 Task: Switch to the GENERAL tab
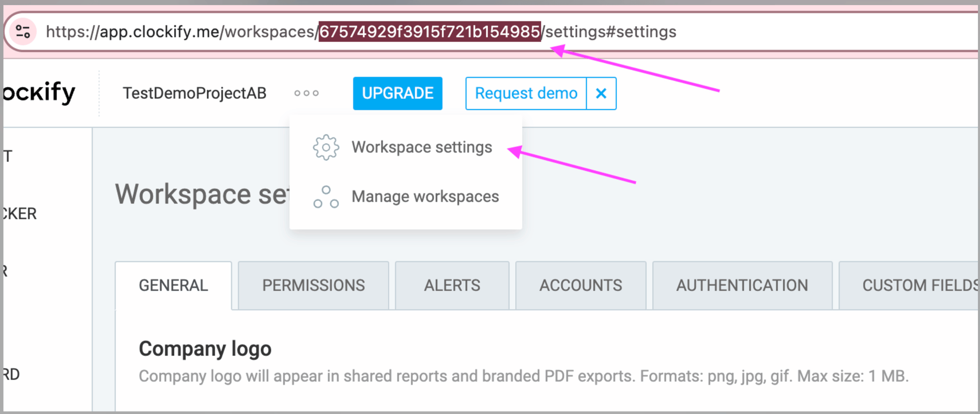pyautogui.click(x=173, y=285)
